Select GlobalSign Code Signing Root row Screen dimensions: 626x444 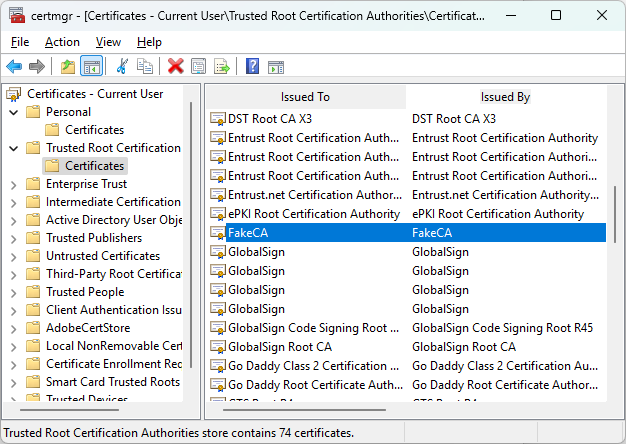[x=408, y=328]
